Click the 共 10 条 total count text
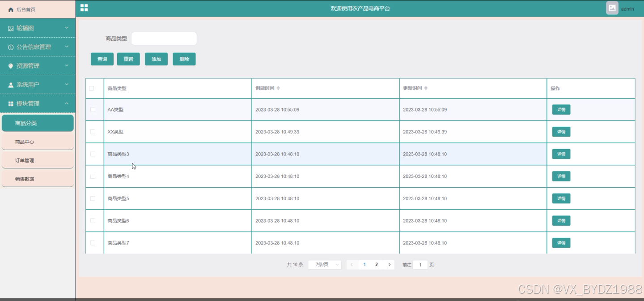The height and width of the screenshot is (301, 644). point(295,265)
